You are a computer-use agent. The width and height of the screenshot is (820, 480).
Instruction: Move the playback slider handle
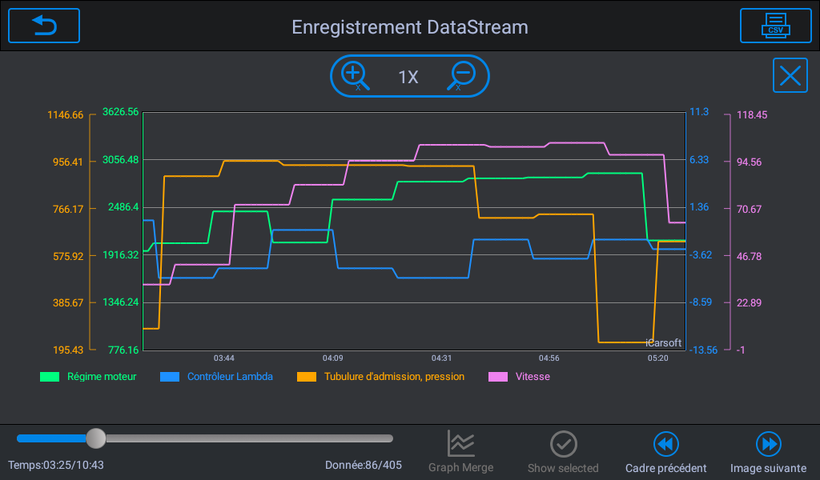[x=96, y=438]
